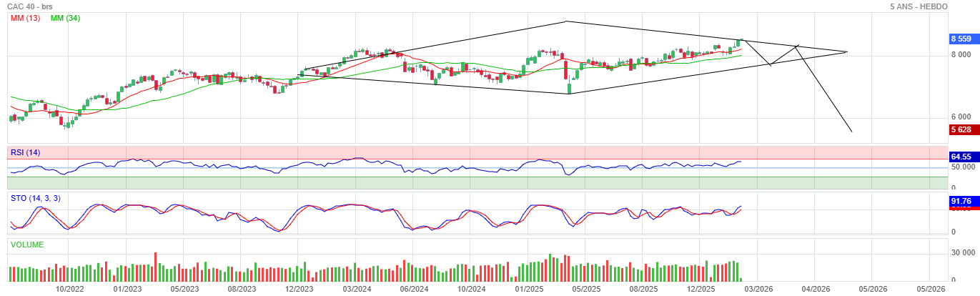The width and height of the screenshot is (980, 296).
Task: Click the 04/2026 date axis label
Action: [816, 289]
